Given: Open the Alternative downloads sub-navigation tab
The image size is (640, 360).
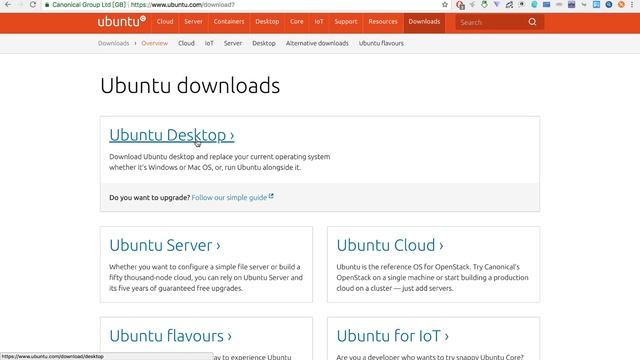Looking at the screenshot, I should (x=317, y=43).
